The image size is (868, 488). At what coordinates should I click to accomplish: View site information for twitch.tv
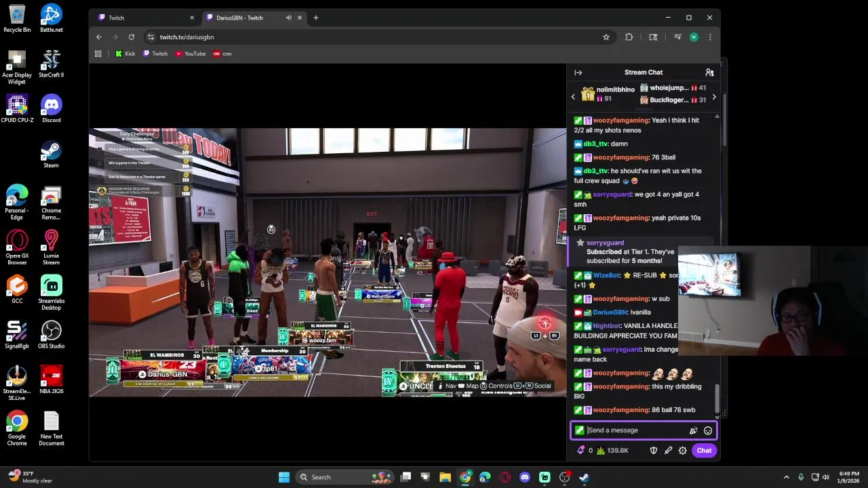[x=151, y=37]
